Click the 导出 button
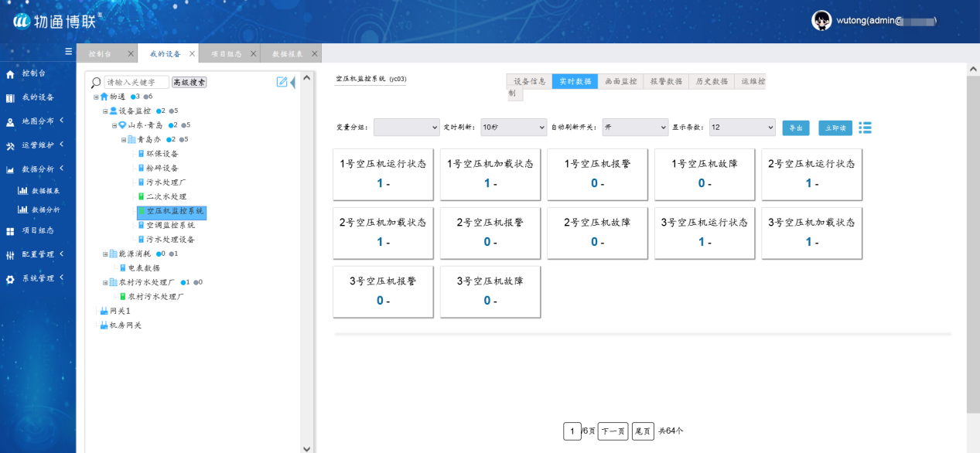The height and width of the screenshot is (453, 980). (x=795, y=128)
